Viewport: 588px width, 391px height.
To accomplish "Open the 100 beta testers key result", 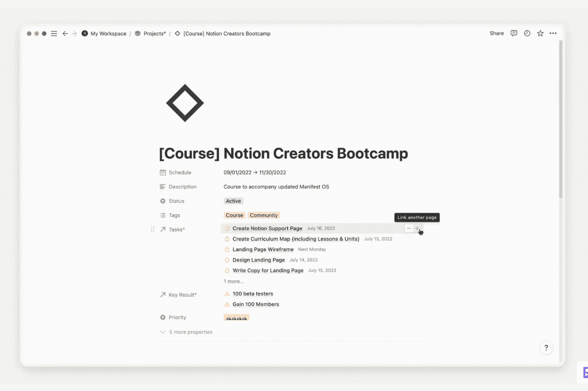I will pos(253,294).
